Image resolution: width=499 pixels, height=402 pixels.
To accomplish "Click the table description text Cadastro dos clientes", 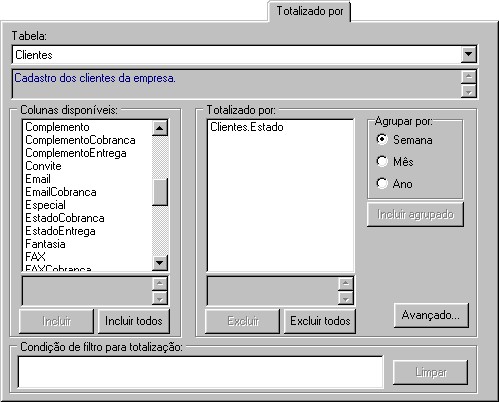I will coord(95,78).
